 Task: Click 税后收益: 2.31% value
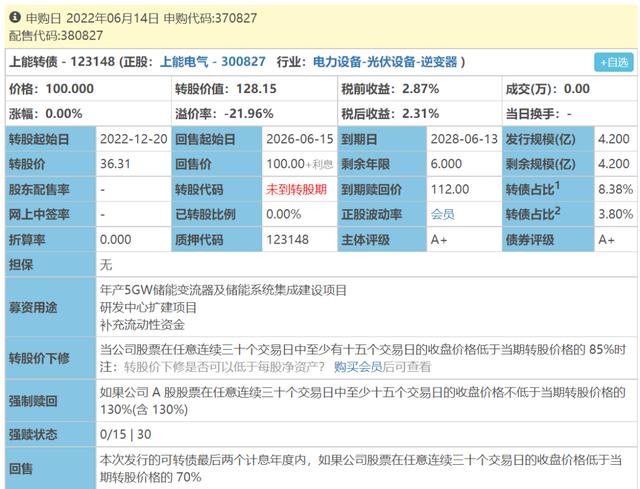tap(390, 113)
